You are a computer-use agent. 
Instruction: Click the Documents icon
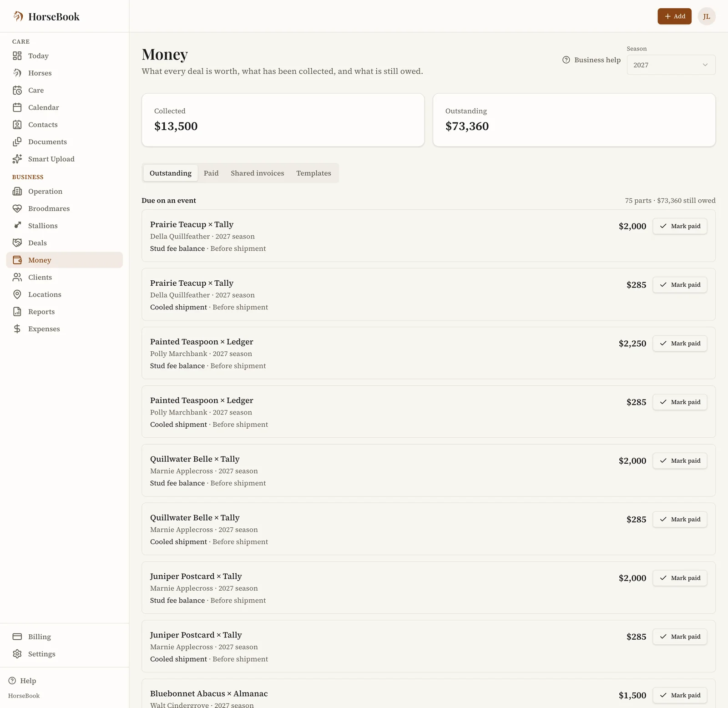click(x=17, y=142)
